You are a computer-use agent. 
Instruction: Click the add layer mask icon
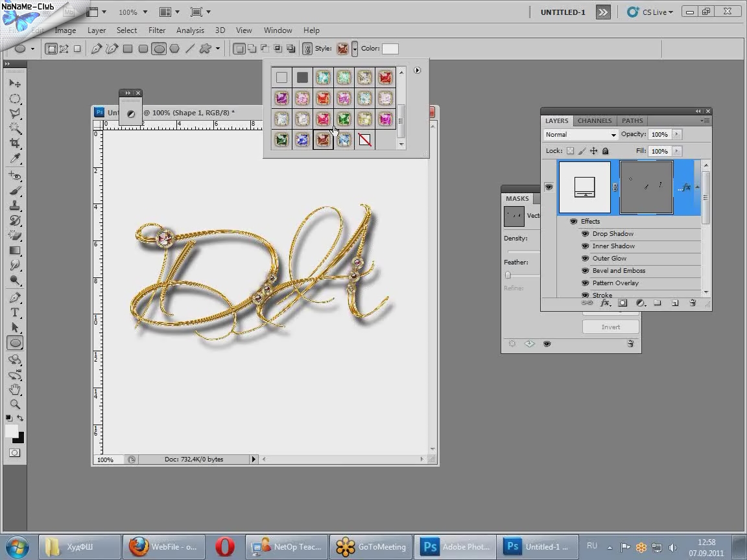coord(622,303)
